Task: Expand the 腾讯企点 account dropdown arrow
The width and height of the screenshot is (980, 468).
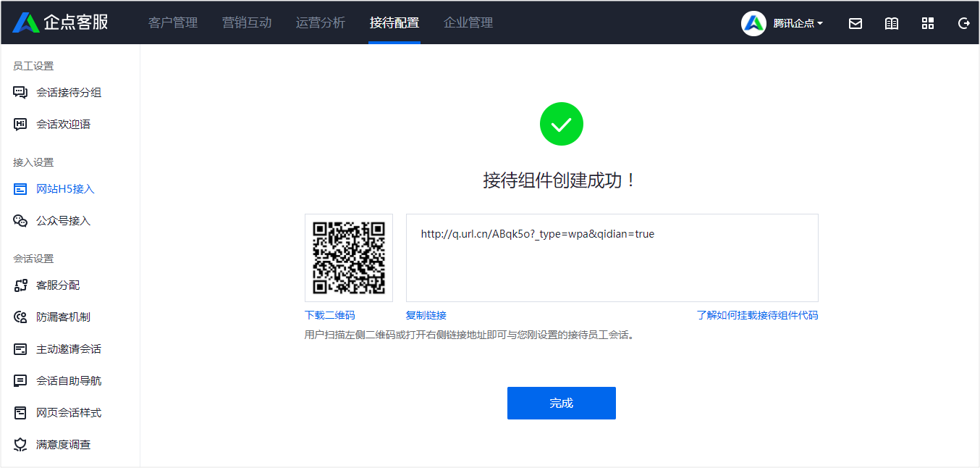Action: click(820, 24)
